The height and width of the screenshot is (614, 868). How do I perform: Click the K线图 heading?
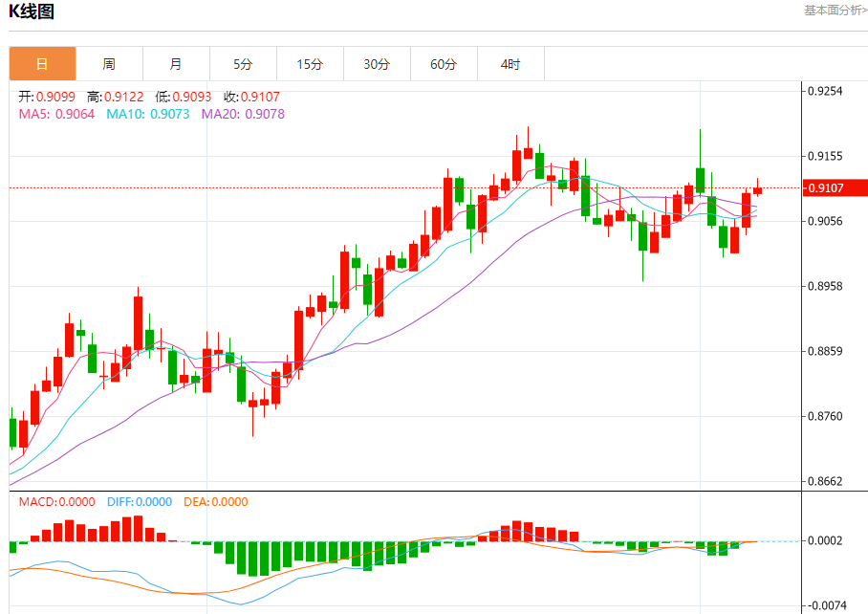click(x=32, y=11)
